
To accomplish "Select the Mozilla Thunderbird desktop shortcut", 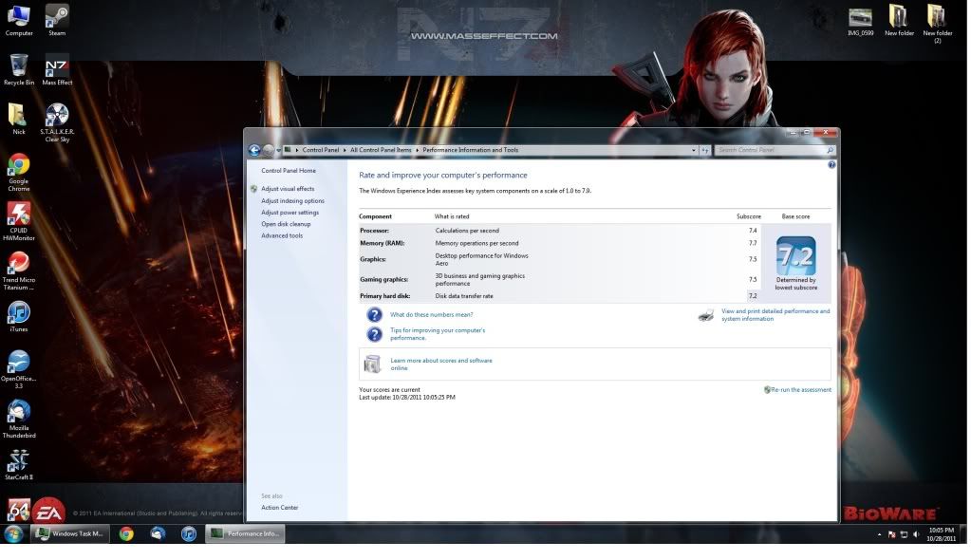I will [19, 419].
